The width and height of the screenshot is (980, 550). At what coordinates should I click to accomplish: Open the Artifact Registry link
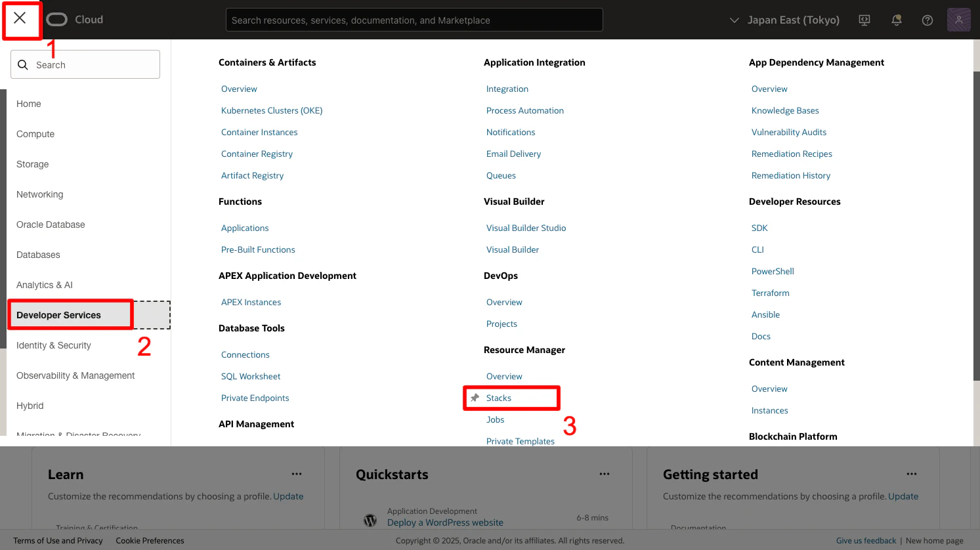tap(253, 175)
